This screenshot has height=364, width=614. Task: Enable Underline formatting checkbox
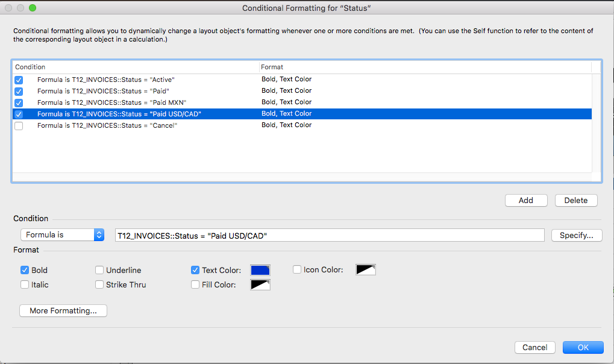coord(99,270)
